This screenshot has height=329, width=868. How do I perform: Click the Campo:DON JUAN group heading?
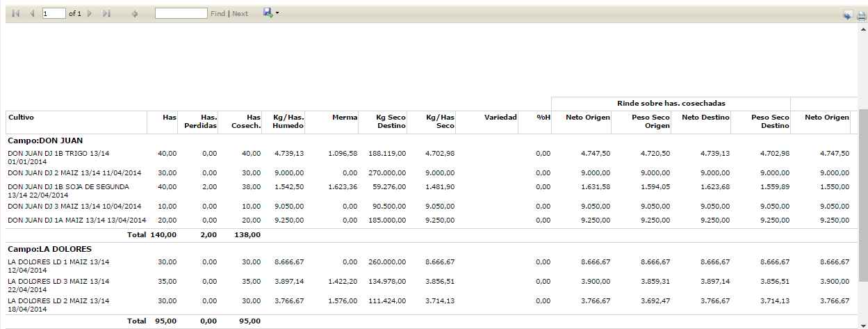click(x=45, y=141)
